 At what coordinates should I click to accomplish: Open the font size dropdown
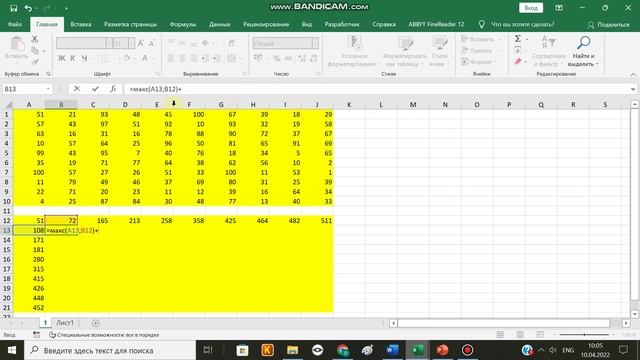[x=131, y=43]
